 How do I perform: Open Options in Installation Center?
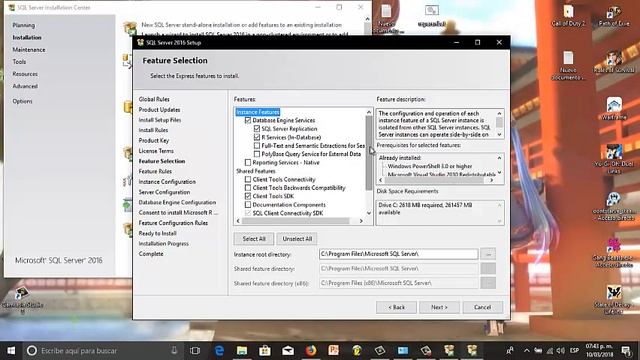(x=22, y=101)
